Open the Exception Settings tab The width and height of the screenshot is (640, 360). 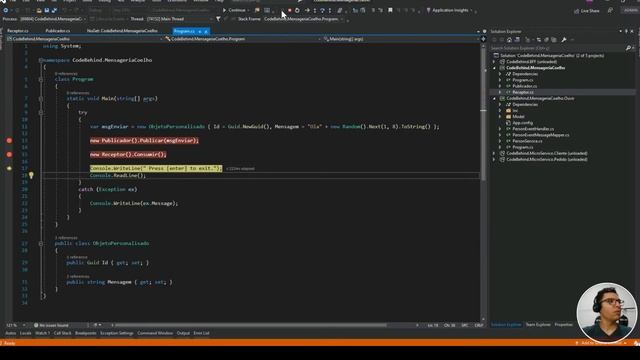(x=117, y=333)
